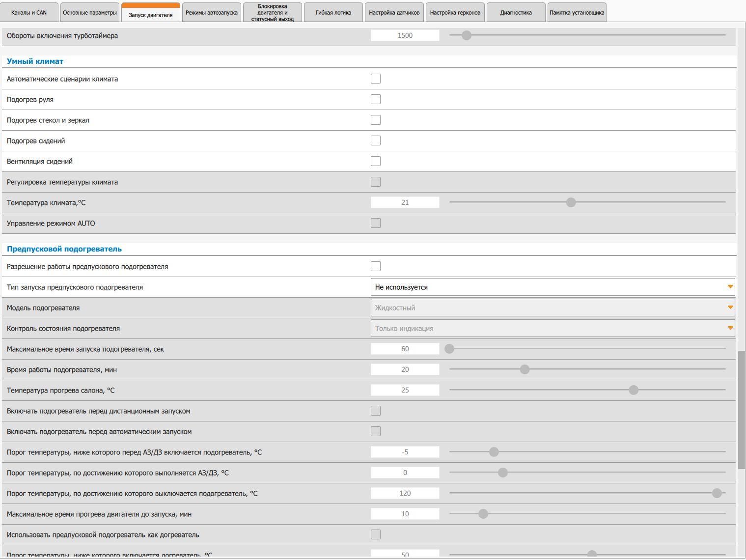Check the Подогрев сидений option
Viewport: 746px width, 560px height.
coord(376,140)
